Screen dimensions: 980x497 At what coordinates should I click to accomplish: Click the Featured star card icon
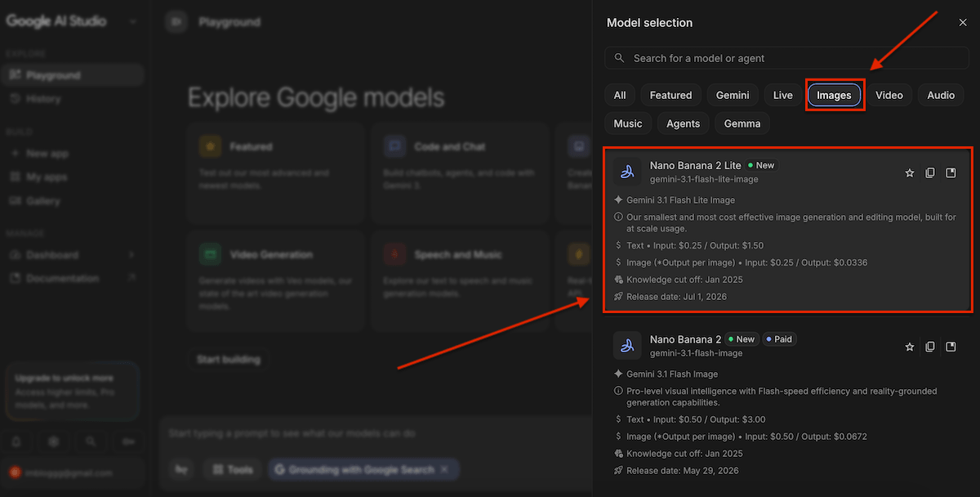coord(211,146)
